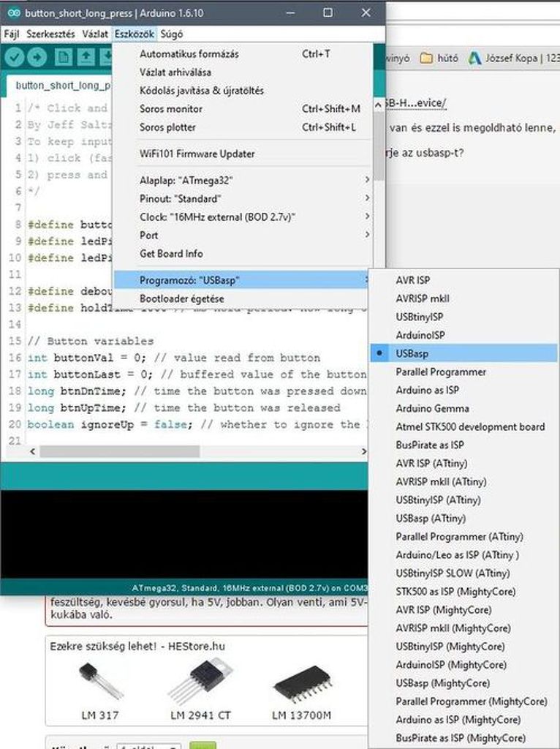This screenshot has width=560, height=749.
Task: Expand Programozó USBasp submenu
Action: pos(243,280)
